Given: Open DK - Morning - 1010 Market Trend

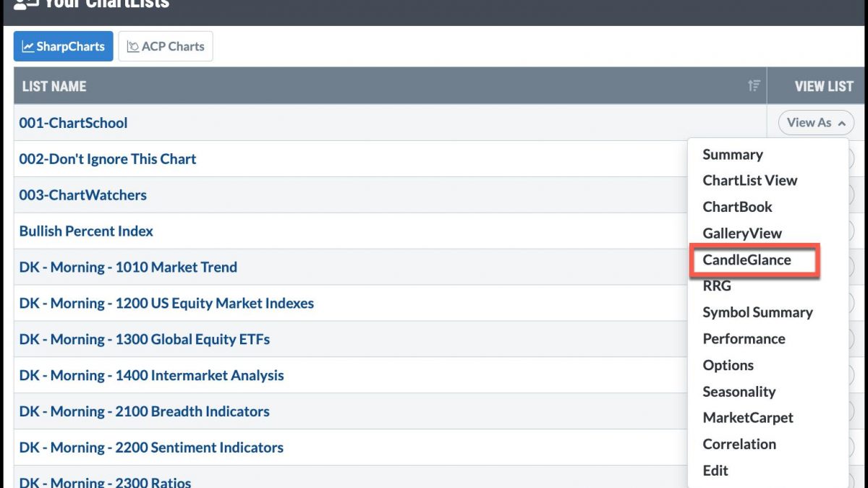Looking at the screenshot, I should 128,267.
